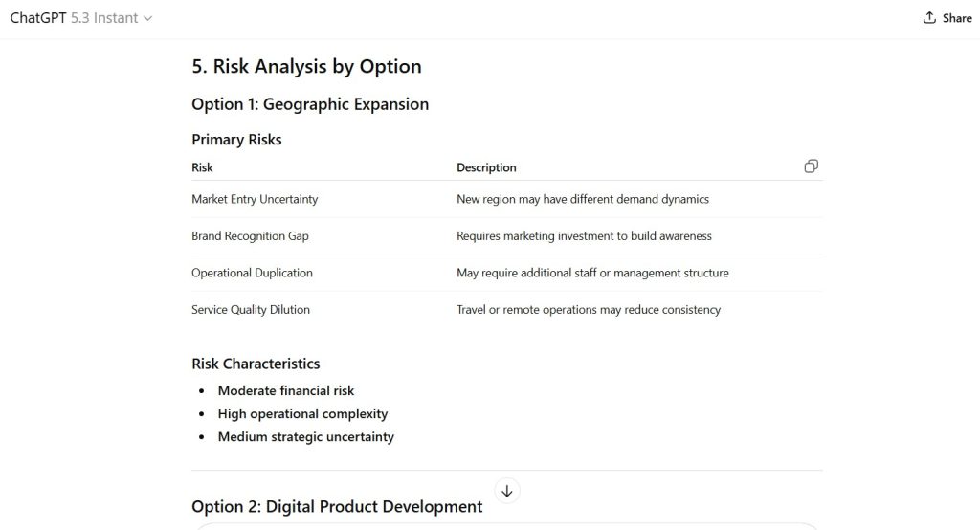Click the "Risk" column header
This screenshot has width=980, height=530.
(x=202, y=167)
